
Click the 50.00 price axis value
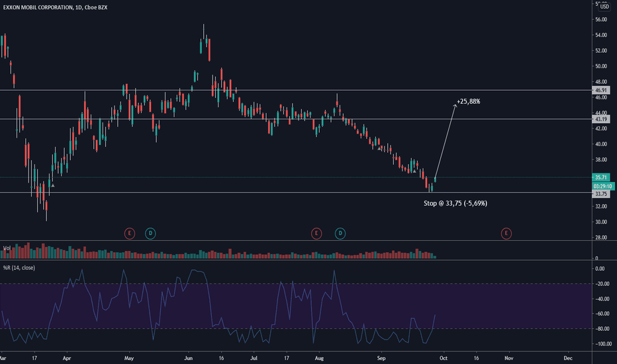tap(601, 66)
